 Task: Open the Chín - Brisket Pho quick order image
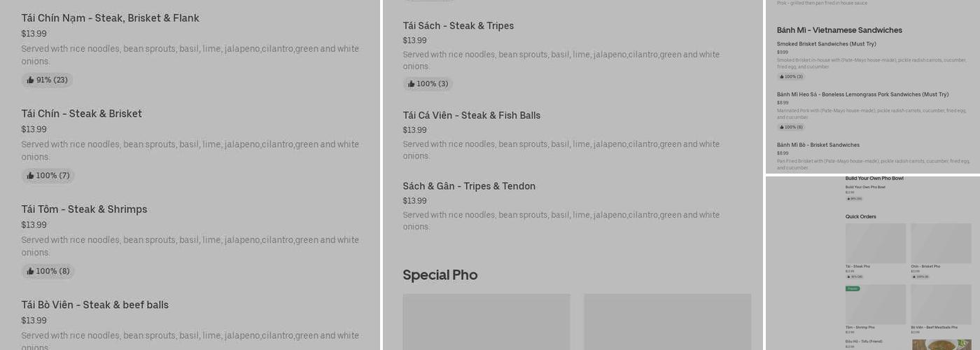click(x=941, y=243)
